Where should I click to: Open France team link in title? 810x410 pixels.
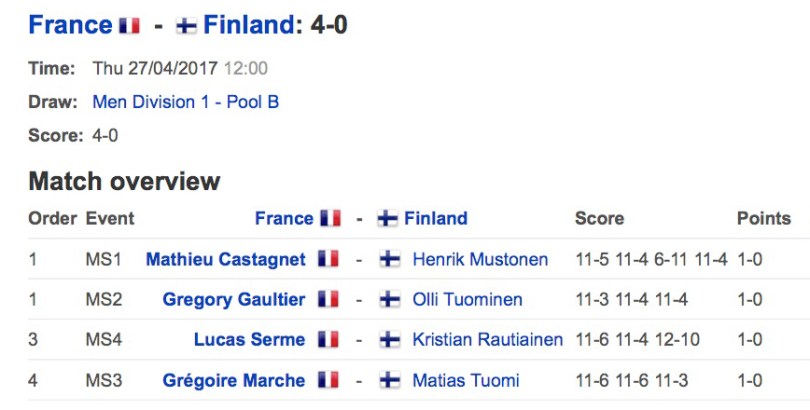coord(70,25)
